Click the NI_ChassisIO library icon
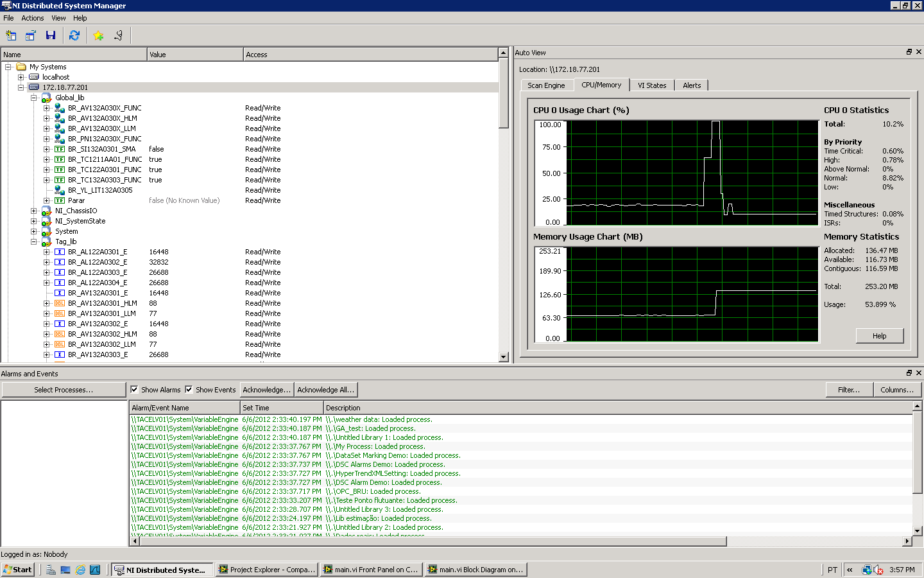The image size is (924, 578). click(x=46, y=211)
